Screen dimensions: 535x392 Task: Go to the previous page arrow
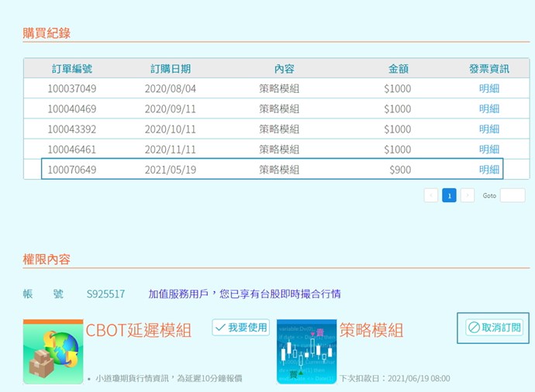(x=431, y=195)
